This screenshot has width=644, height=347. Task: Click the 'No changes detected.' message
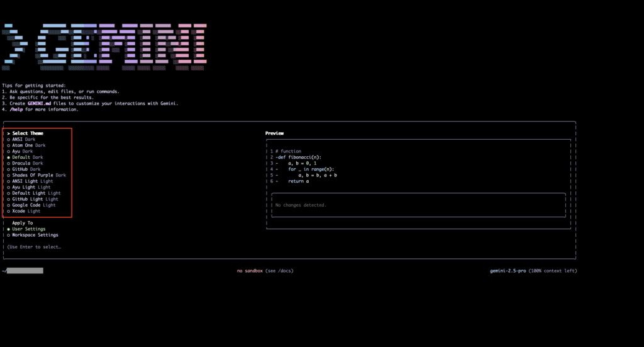point(301,205)
